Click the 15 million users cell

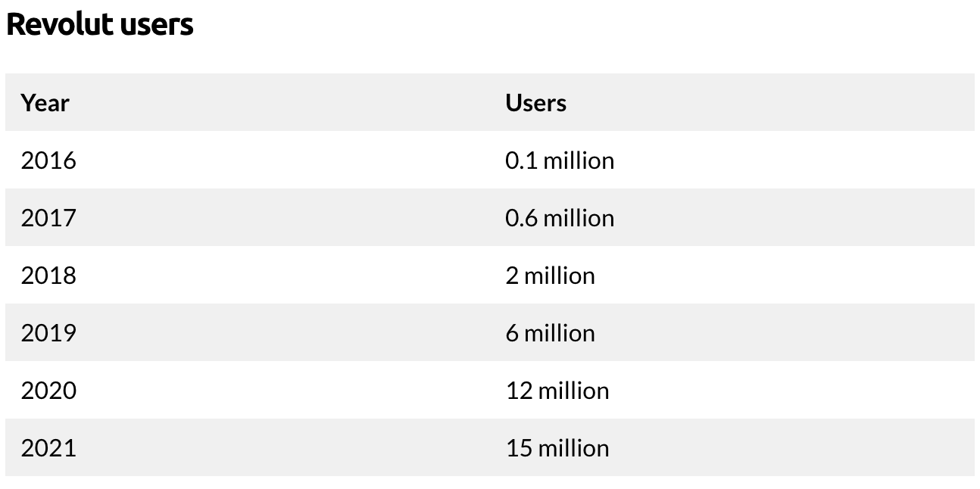[x=557, y=448]
